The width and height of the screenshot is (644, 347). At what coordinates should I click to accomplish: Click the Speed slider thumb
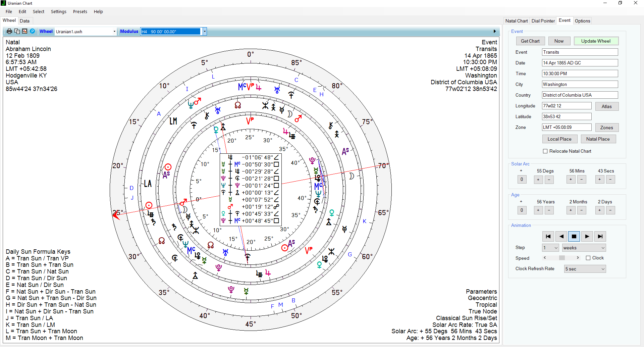pyautogui.click(x=562, y=258)
